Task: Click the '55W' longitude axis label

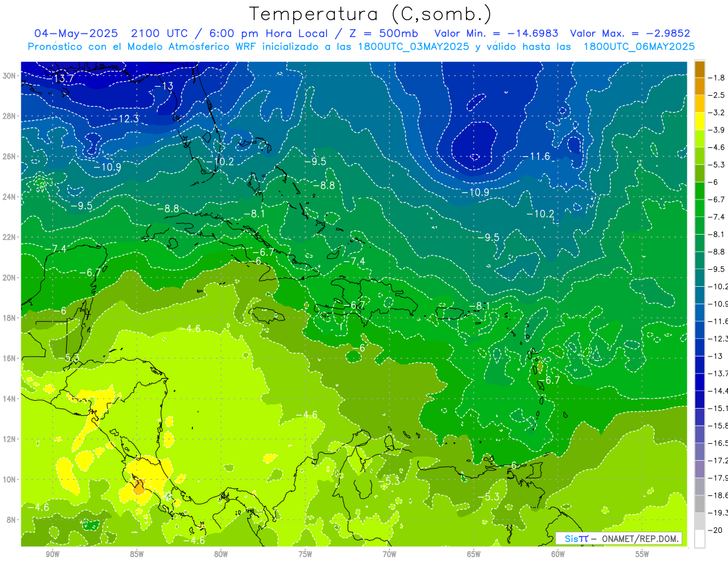Action: (642, 554)
